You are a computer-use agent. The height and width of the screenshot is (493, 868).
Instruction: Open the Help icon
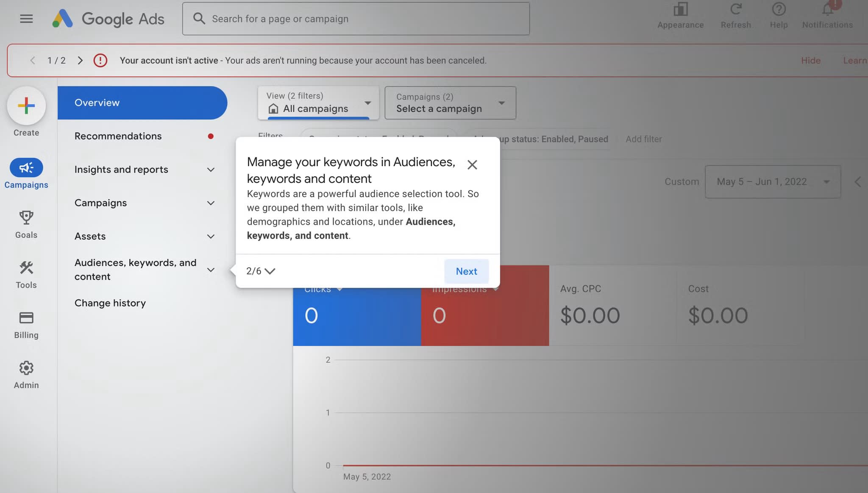779,9
